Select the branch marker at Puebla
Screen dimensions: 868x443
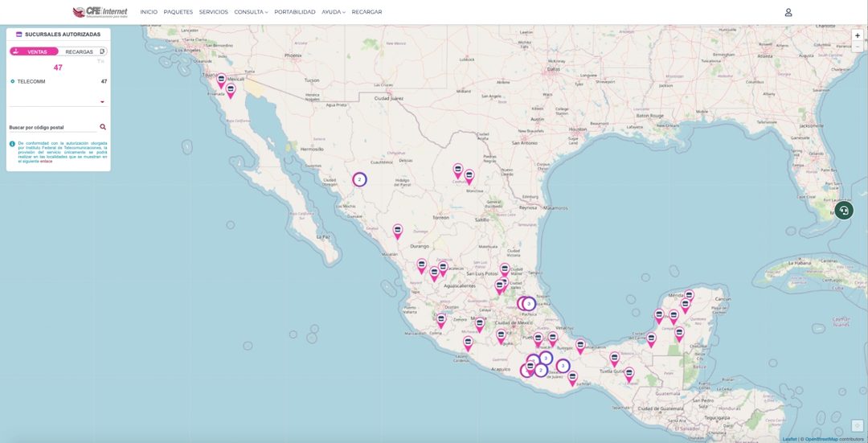538,339
